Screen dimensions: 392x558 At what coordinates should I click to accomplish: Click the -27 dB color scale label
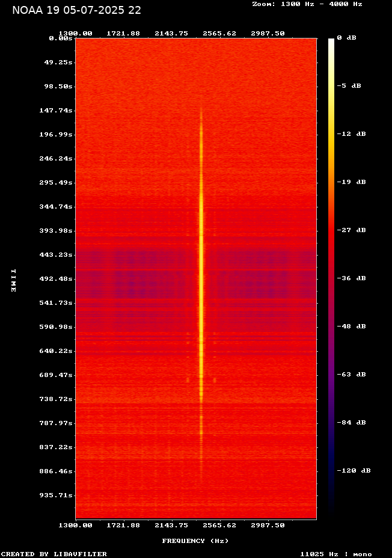351,230
